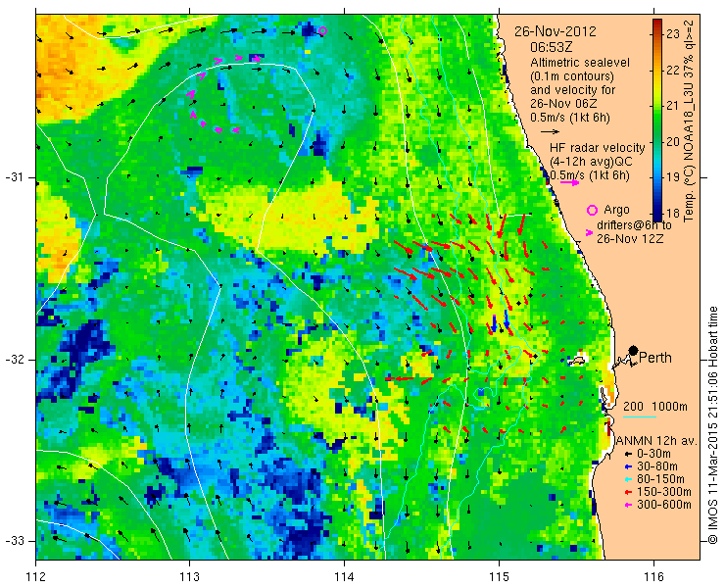This screenshot has width=725, height=588.
Task: Click the magenta 300-600m ANMN legend arrow
Action: 627,505
